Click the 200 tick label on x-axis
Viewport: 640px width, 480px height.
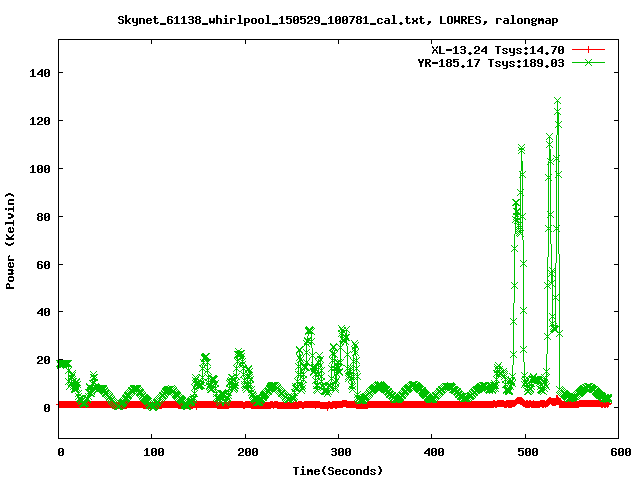coord(246,452)
